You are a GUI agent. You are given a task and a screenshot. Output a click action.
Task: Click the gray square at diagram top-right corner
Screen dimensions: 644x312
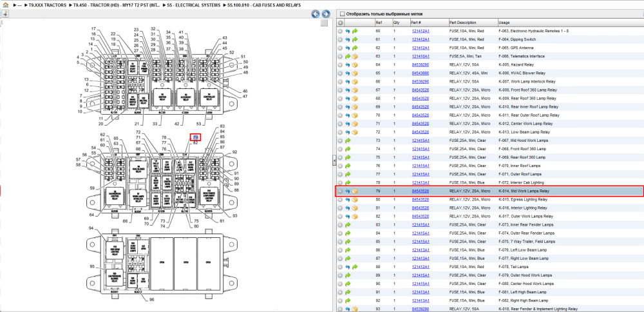pyautogui.click(x=324, y=23)
